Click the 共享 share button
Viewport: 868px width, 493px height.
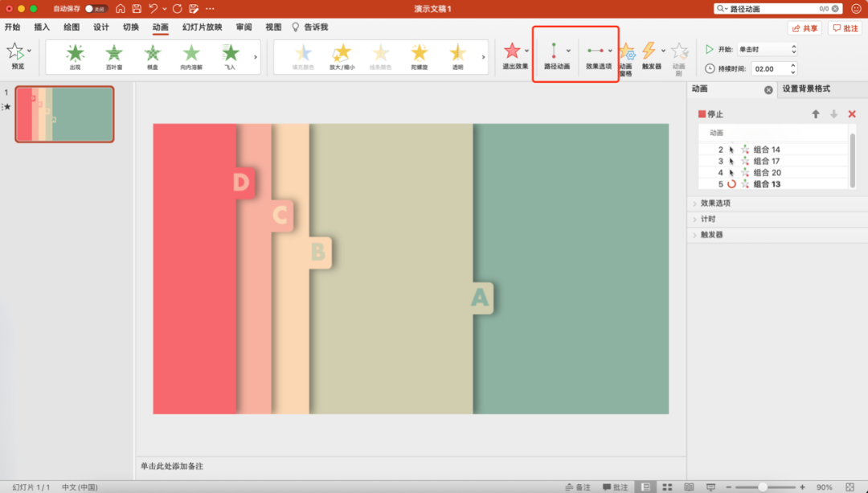805,28
